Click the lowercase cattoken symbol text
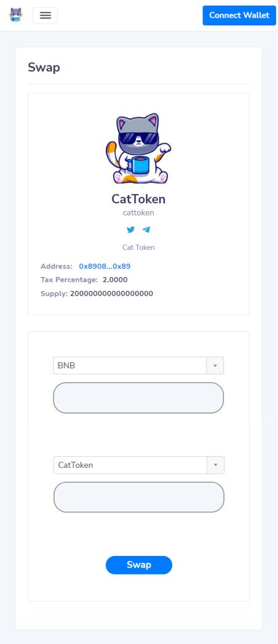This screenshot has height=644, width=278. coord(138,213)
